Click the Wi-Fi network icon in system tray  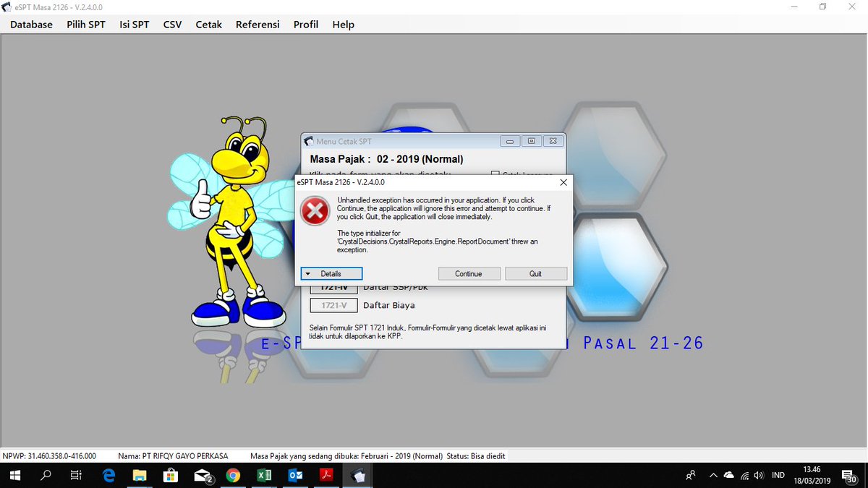click(743, 476)
